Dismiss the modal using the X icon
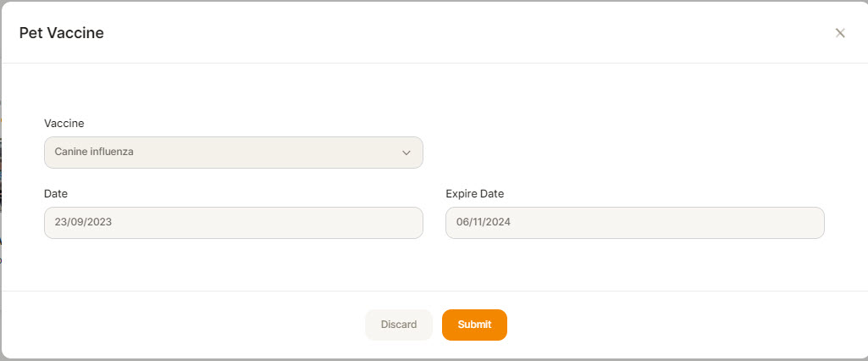868x361 pixels. [x=840, y=33]
